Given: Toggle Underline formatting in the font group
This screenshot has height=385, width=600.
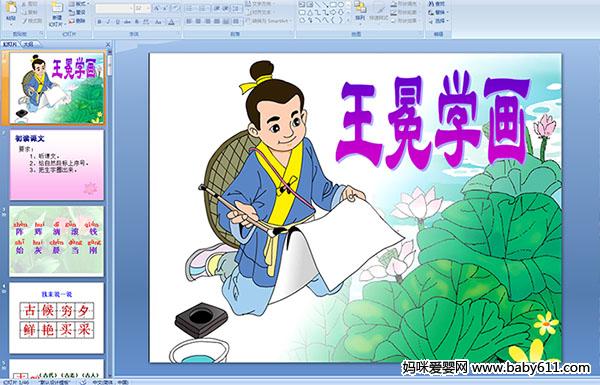Looking at the screenshot, I should [x=117, y=22].
